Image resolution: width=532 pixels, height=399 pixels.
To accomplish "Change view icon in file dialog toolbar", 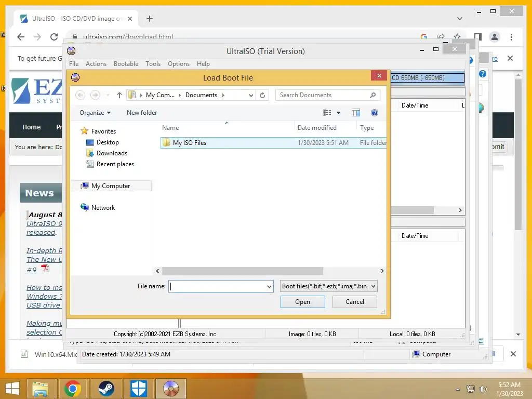I will 327,113.
